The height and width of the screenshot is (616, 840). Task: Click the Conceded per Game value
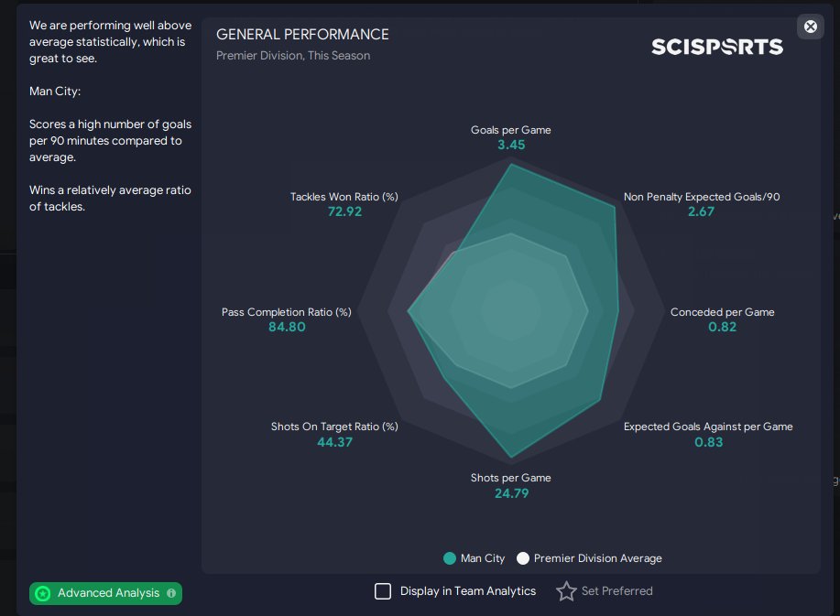tap(722, 327)
